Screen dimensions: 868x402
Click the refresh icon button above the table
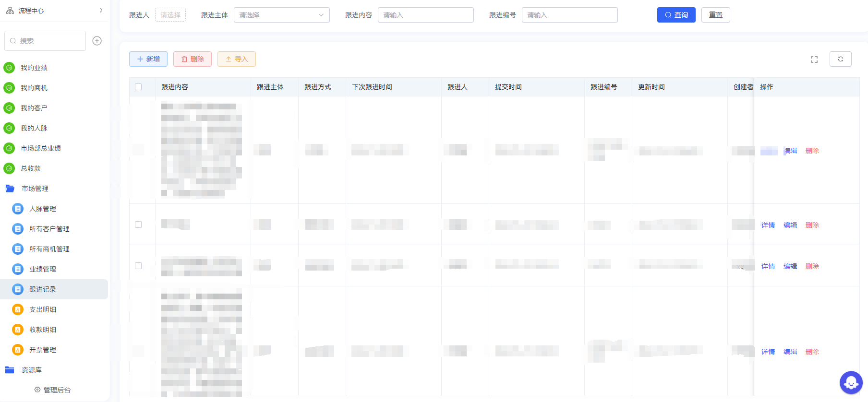click(841, 59)
